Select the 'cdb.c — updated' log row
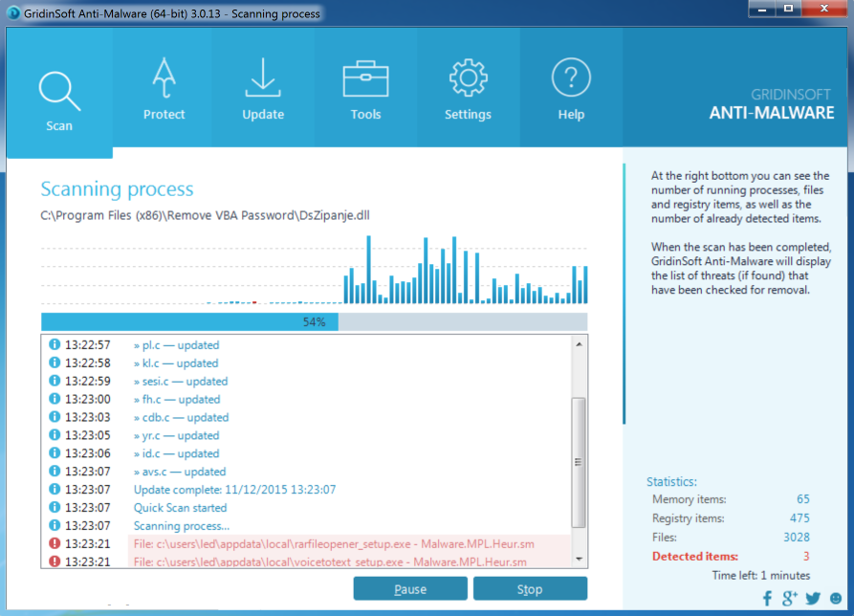 coord(307,417)
